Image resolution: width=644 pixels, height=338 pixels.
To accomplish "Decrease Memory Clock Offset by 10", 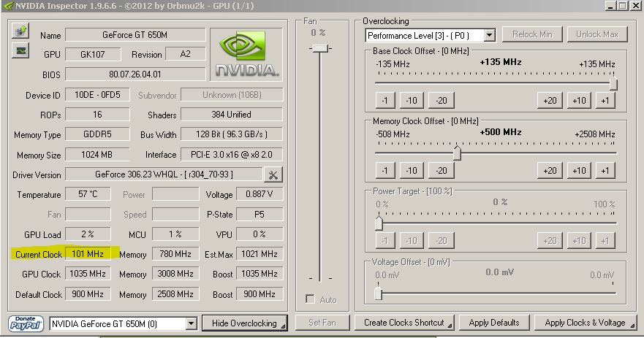I will (412, 171).
